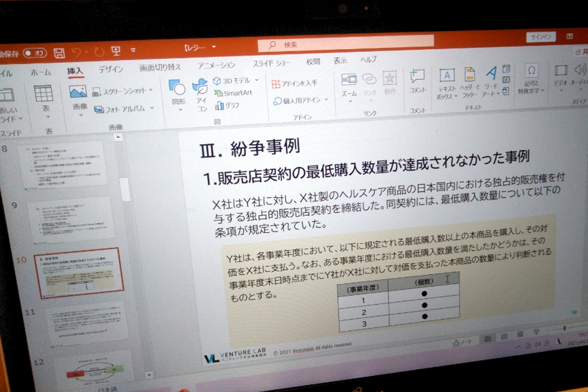Image resolution: width=588 pixels, height=392 pixels.
Task: Click the slide title Ⅲ．紛争事例
Action: [250, 148]
